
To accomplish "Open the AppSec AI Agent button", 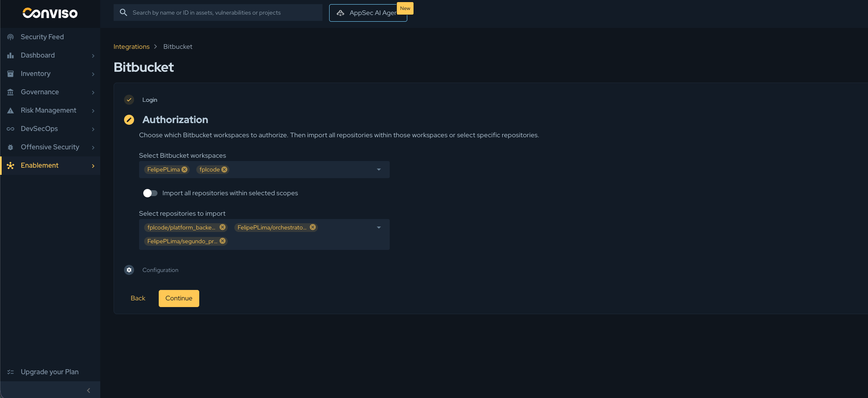I will [x=368, y=13].
